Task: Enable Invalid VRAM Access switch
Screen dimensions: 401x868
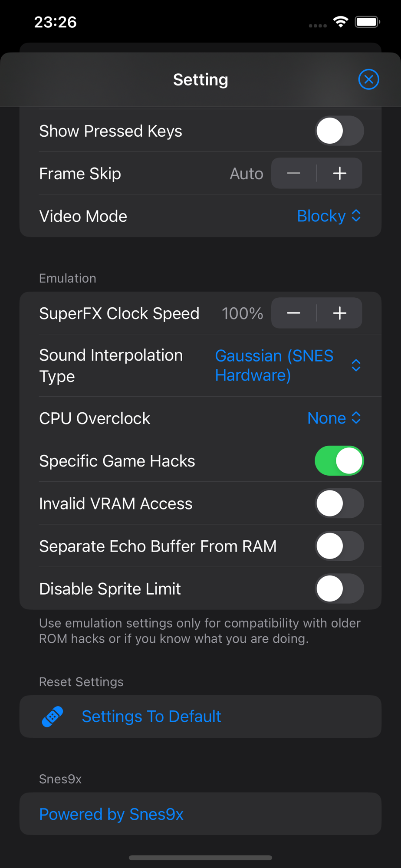Action: pos(339,503)
